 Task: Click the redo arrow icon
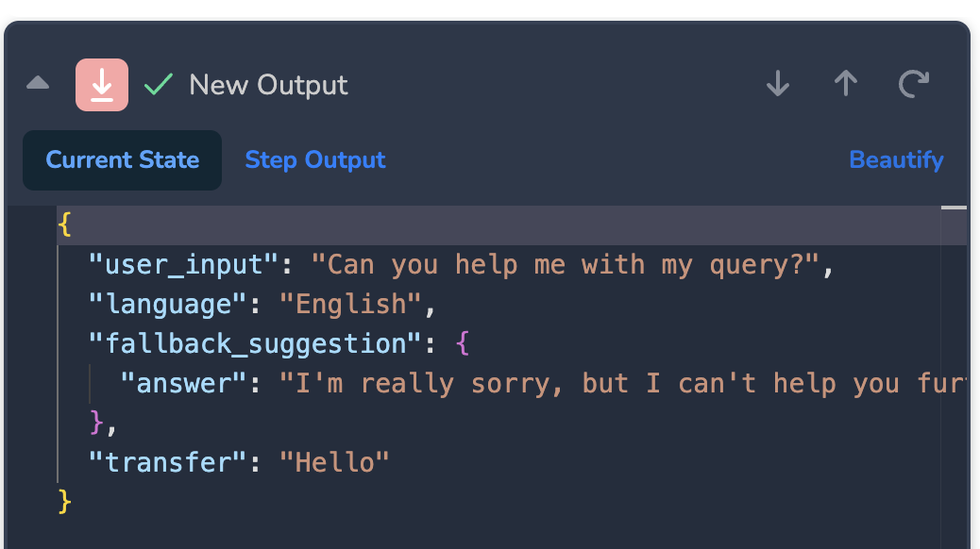(x=913, y=85)
